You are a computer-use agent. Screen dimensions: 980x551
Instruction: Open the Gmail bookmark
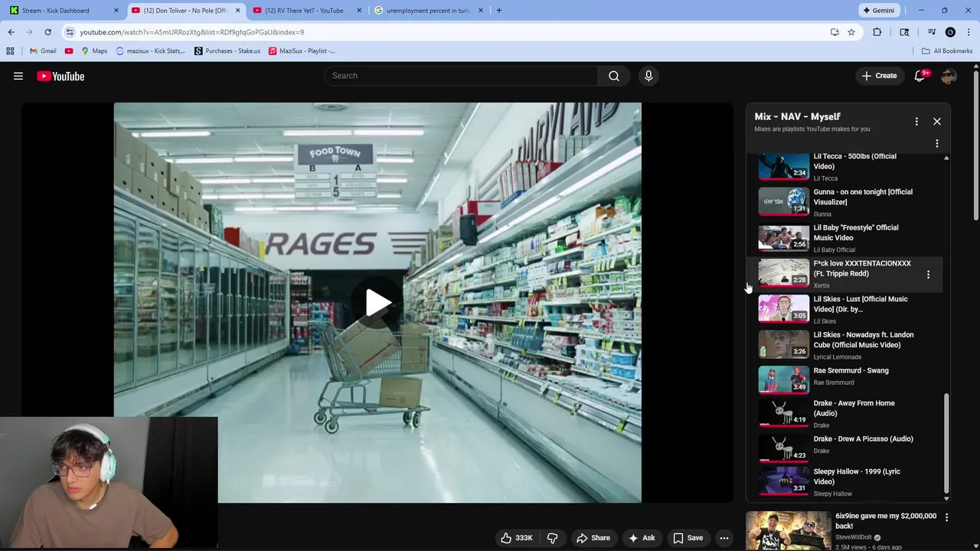43,51
